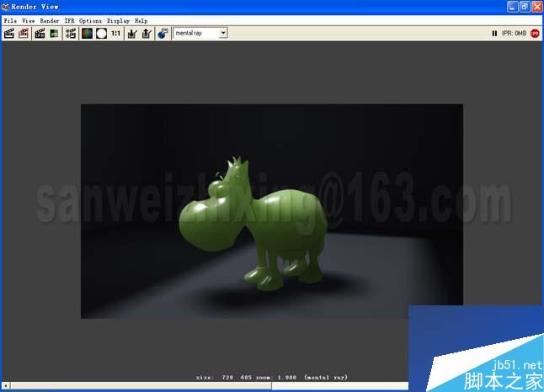Open the IPR menu
Viewport: 544px width, 392px height.
69,21
